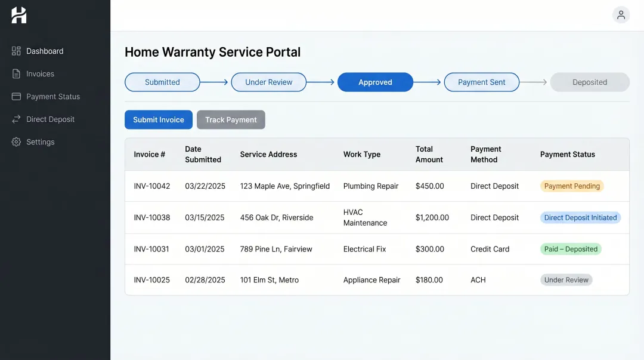This screenshot has width=644, height=360.
Task: Select the Submitted progress step
Action: [x=162, y=82]
